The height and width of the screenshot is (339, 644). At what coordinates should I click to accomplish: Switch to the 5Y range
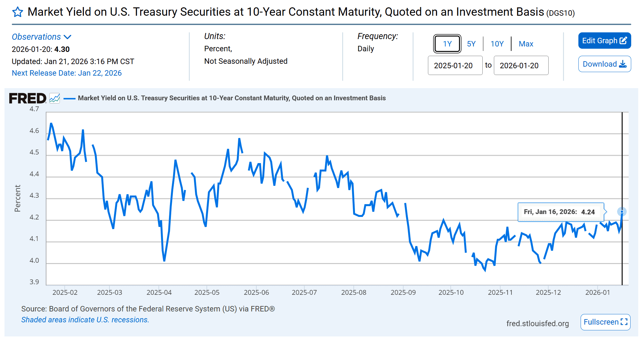(x=471, y=44)
